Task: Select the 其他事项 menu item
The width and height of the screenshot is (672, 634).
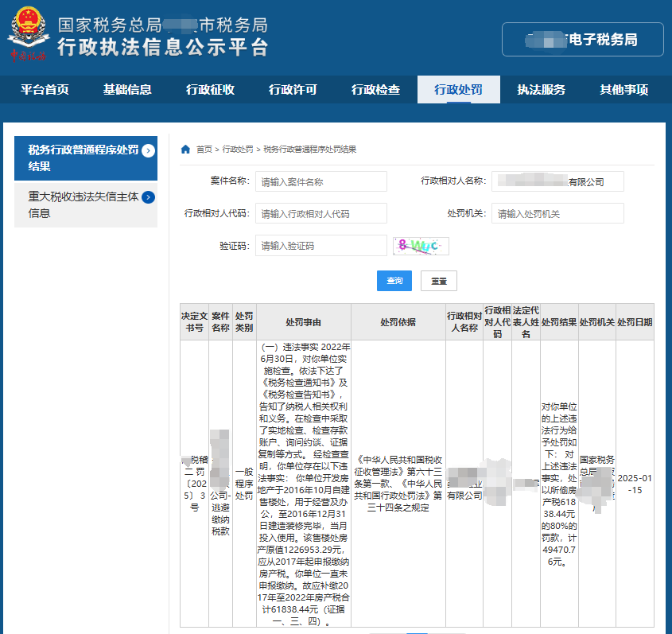Action: pyautogui.click(x=623, y=90)
